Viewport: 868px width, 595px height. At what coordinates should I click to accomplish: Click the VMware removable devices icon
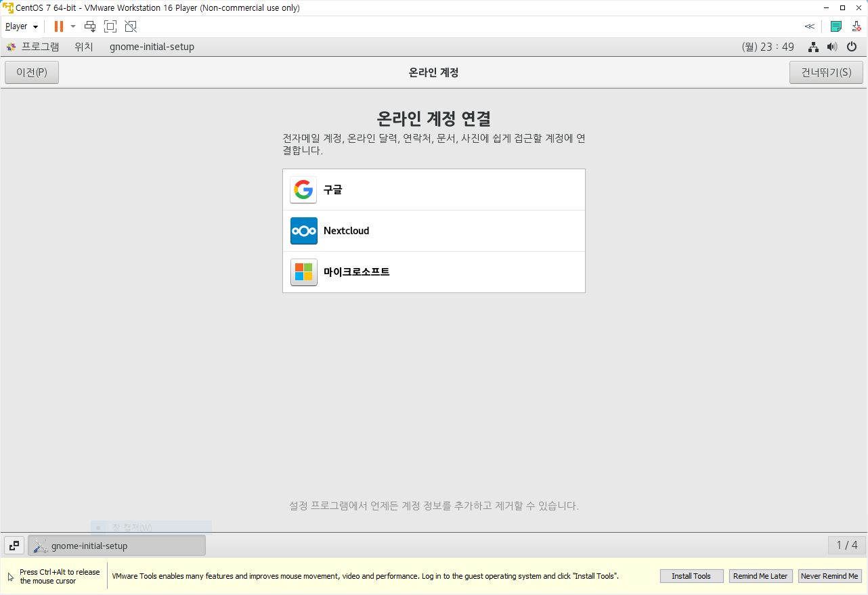tap(856, 26)
